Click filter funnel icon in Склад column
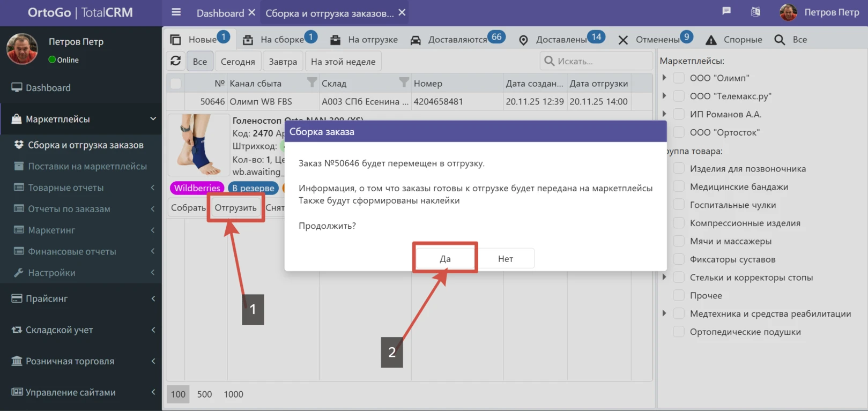 tap(404, 83)
